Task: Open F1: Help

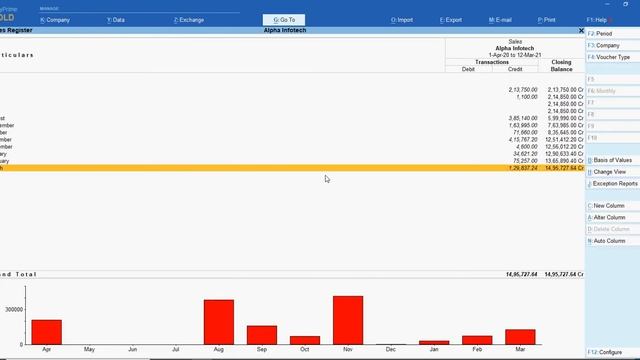Action: (597, 20)
